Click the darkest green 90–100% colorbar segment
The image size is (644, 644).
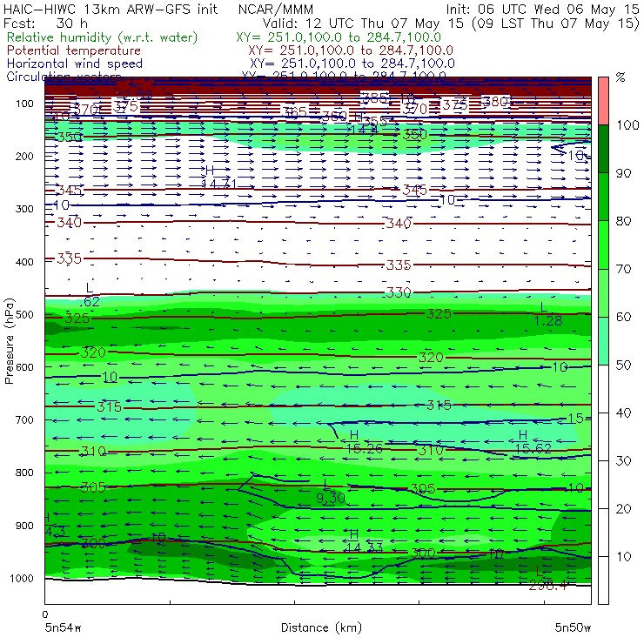[603, 149]
